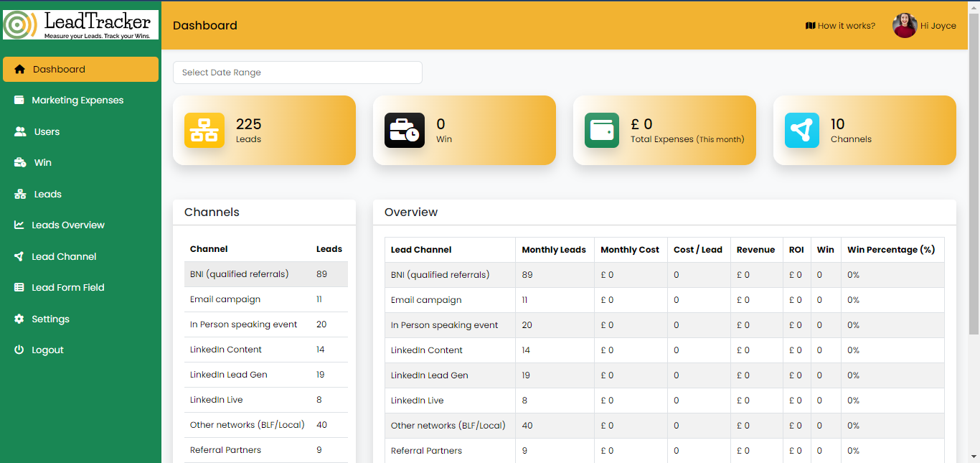Click Referral Partners in Overview table
980x463 pixels.
point(426,451)
